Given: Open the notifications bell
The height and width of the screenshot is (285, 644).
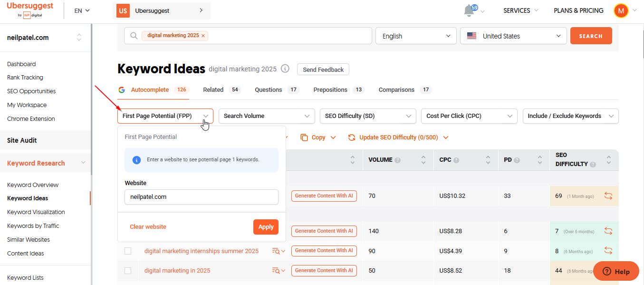Looking at the screenshot, I should [x=470, y=10].
